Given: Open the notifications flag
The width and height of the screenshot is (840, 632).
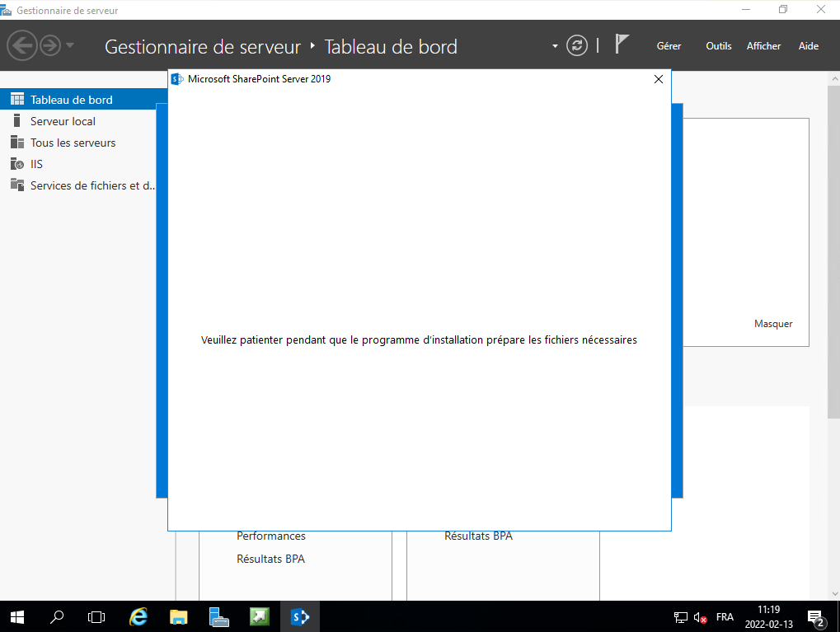Looking at the screenshot, I should point(622,44).
